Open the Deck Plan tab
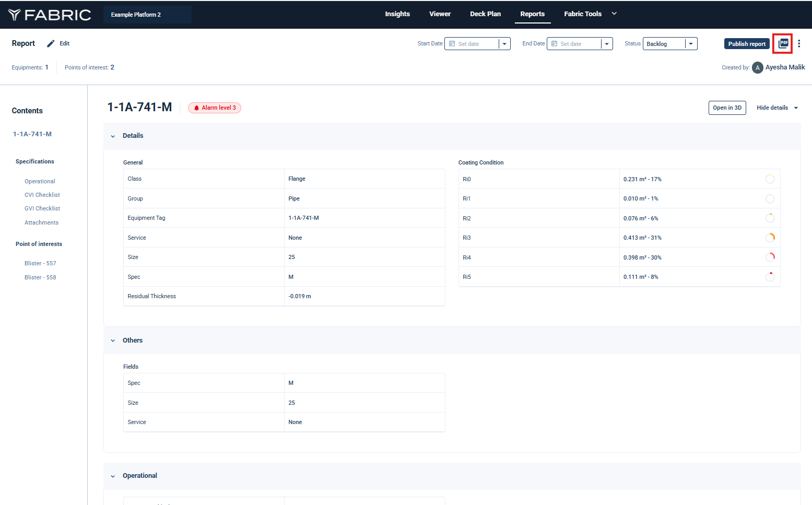This screenshot has width=812, height=505. tap(485, 14)
